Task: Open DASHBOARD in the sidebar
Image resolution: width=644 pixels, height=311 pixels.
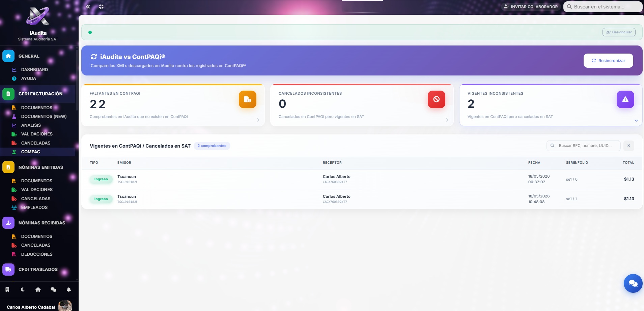Action: pyautogui.click(x=34, y=70)
